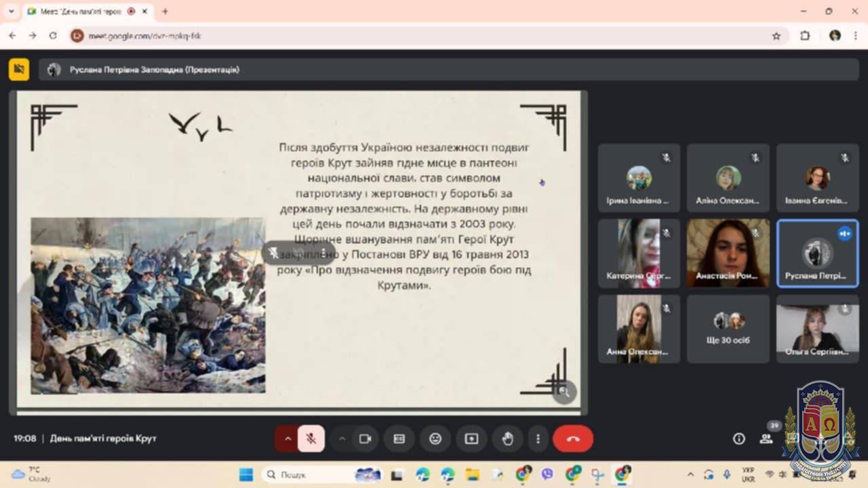Select Руслана Петрівна speaking tile

click(x=817, y=253)
